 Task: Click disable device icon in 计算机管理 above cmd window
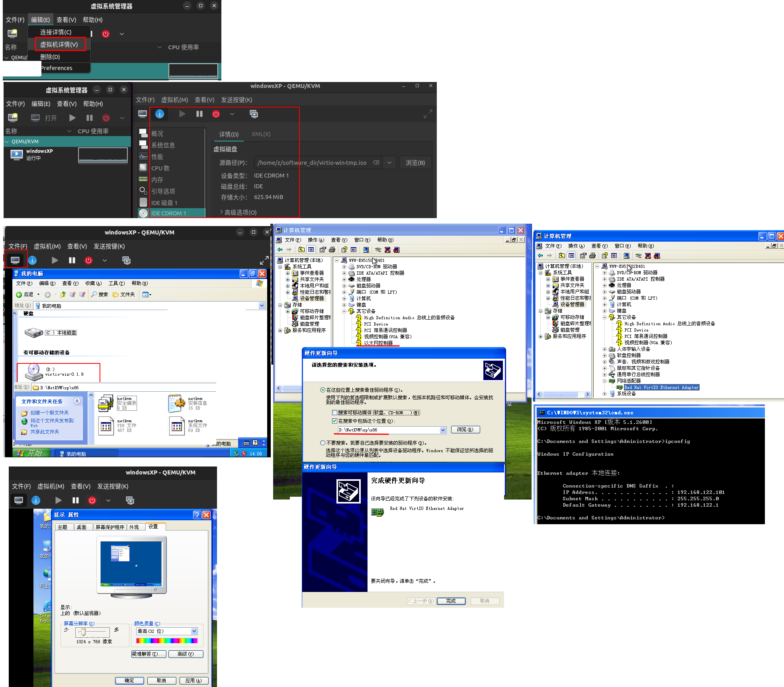click(x=657, y=256)
